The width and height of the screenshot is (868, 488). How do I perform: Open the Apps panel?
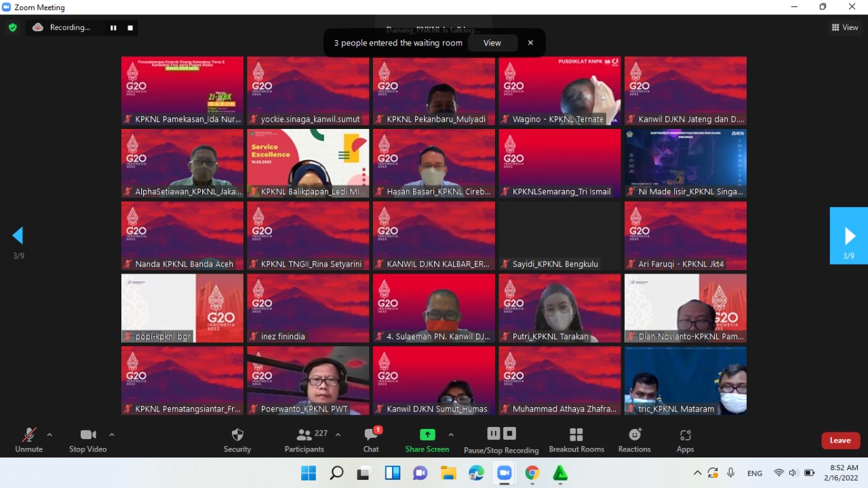click(x=685, y=439)
